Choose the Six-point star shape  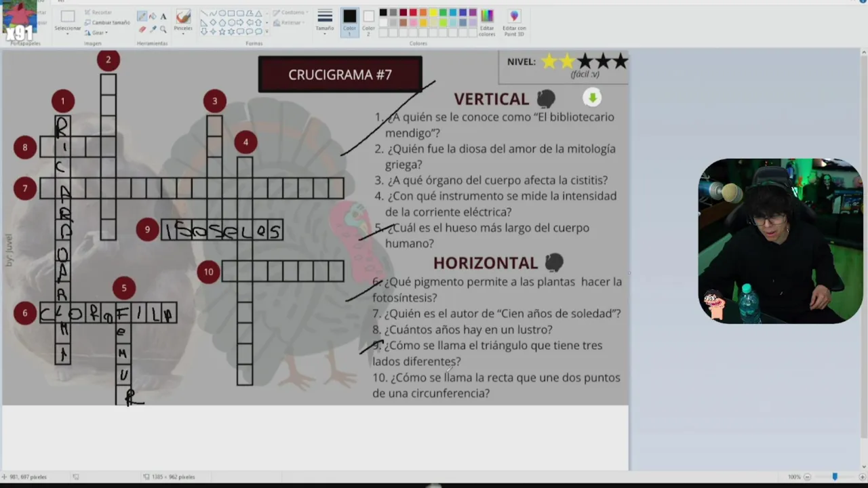coord(231,31)
